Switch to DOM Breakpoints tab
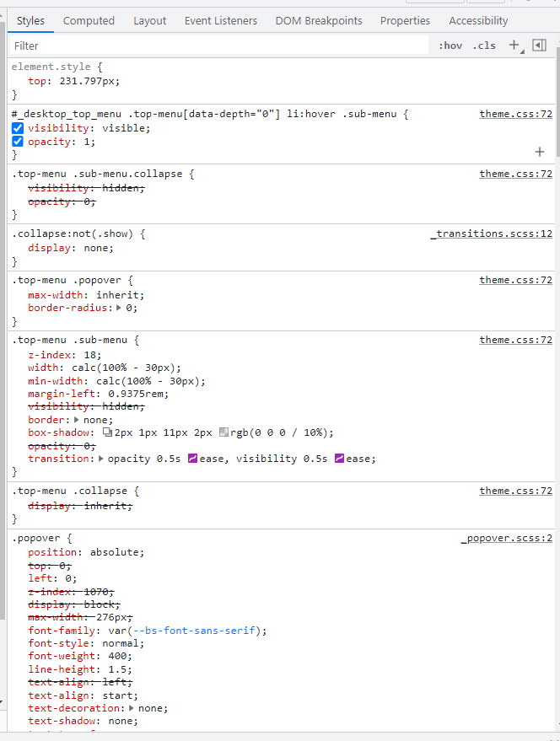The height and width of the screenshot is (741, 560). coord(319,21)
